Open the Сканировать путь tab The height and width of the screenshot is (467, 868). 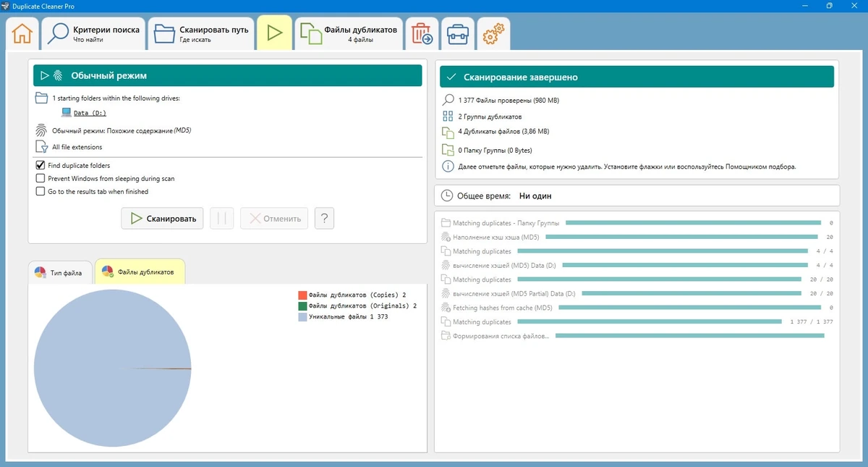[202, 33]
